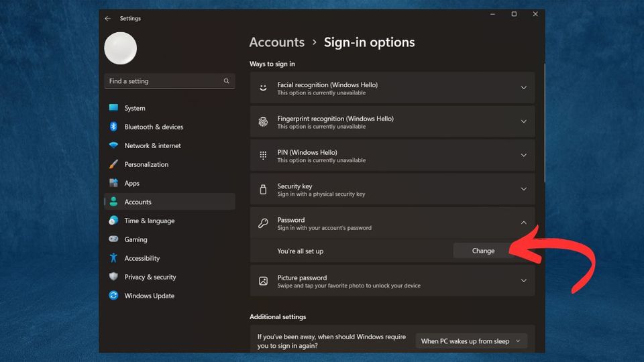Collapse the Password section chevron

[x=524, y=223]
